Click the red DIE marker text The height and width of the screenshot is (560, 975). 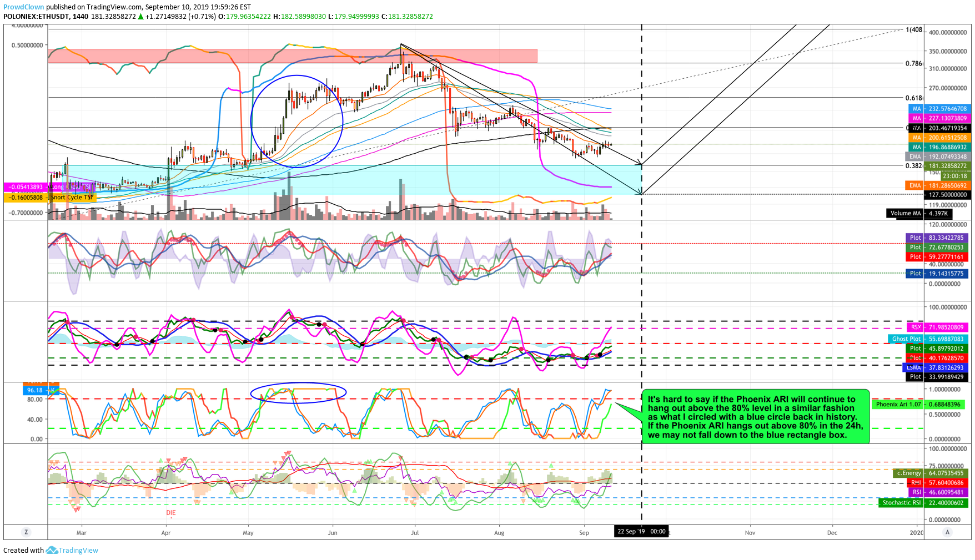171,513
